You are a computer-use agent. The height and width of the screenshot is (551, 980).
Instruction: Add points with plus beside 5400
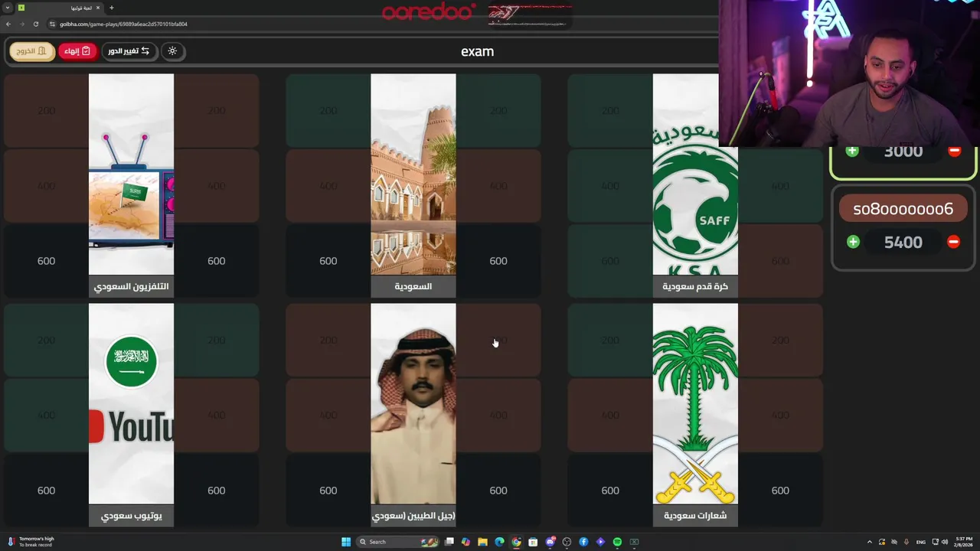pos(853,242)
